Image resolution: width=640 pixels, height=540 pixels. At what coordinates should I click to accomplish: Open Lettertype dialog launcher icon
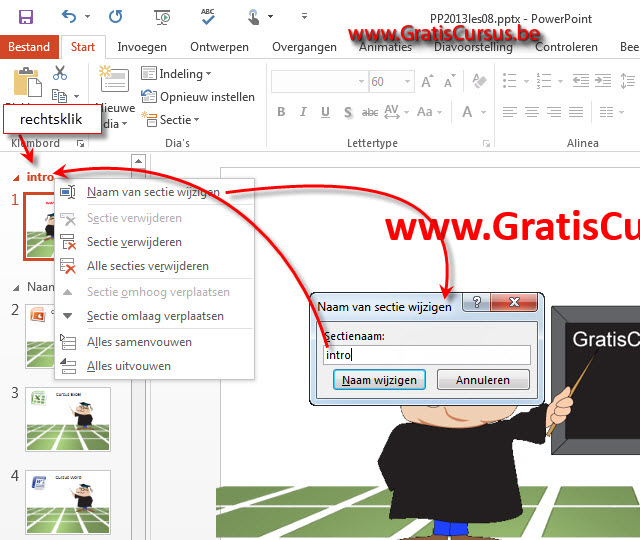(486, 143)
